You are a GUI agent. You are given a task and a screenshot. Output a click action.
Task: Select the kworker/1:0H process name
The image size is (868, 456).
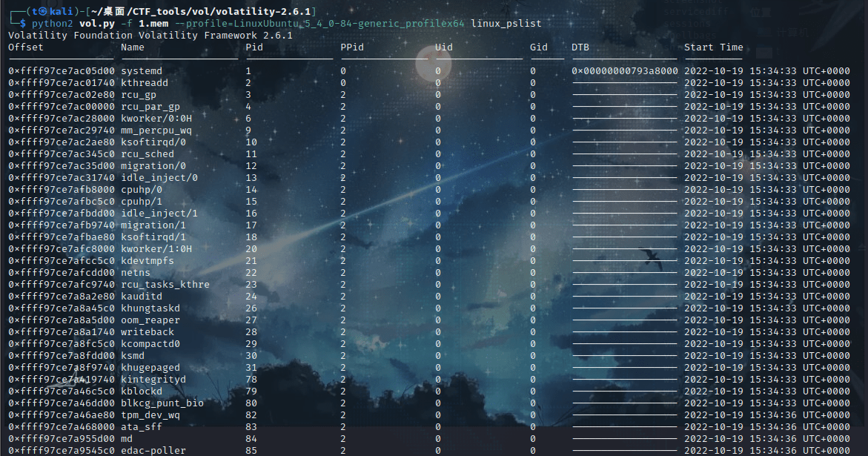pos(156,248)
